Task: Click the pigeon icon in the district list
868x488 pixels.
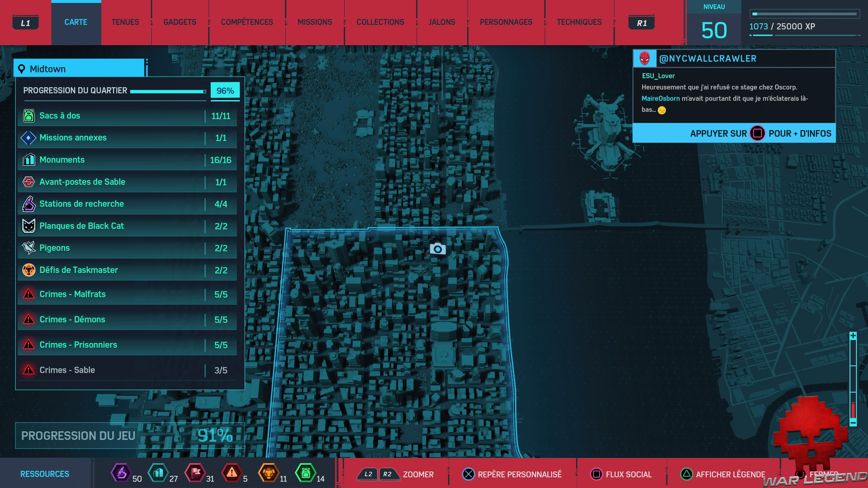Action: click(x=29, y=248)
